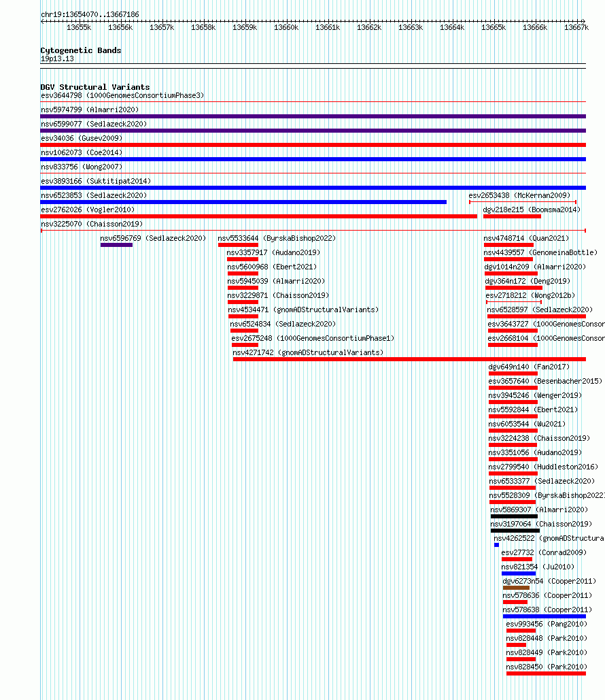The height and width of the screenshot is (700, 605).
Task: Select nsv5869307 (Almarri2020) label
Action: pyautogui.click(x=540, y=510)
